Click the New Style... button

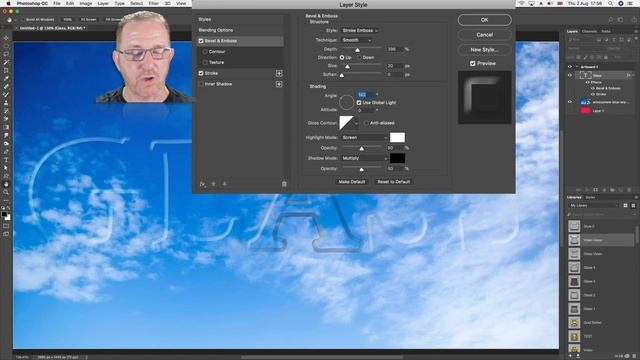[x=484, y=50]
